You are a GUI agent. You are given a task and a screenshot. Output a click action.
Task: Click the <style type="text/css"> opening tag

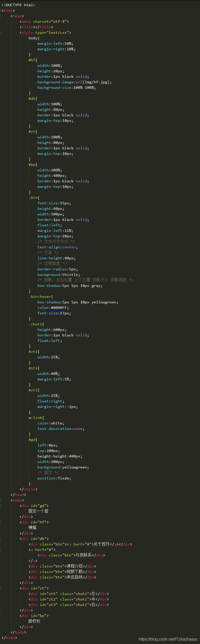(45, 33)
